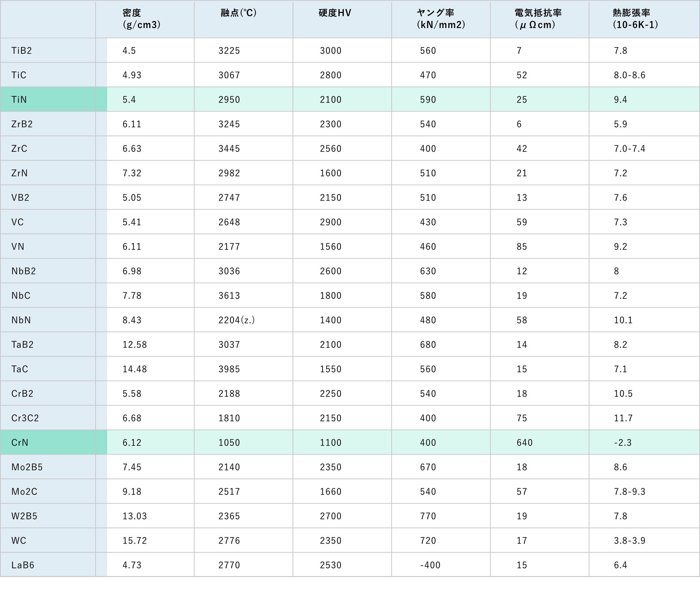Click TiB2 melting point value 3225
The width and height of the screenshot is (700, 595).
pyautogui.click(x=229, y=51)
